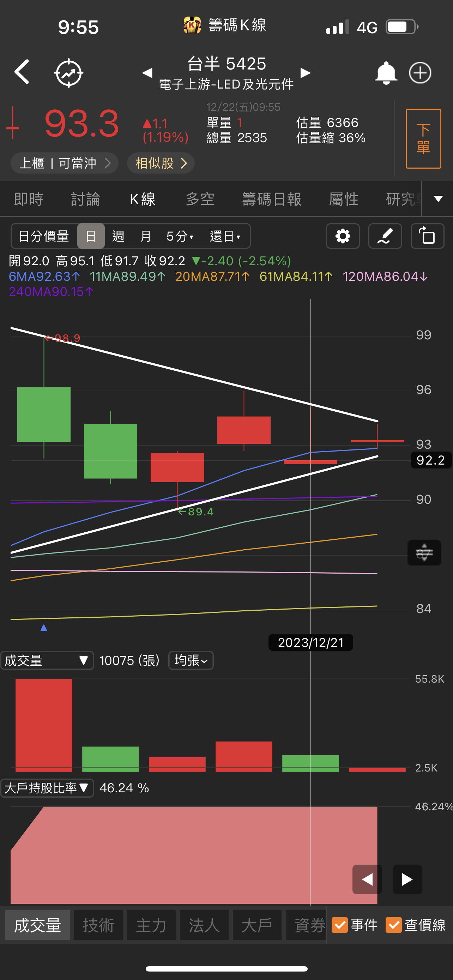Image resolution: width=453 pixels, height=980 pixels.
Task: Open 上櫃 | 可當沖 info chip
Action: pos(64,163)
